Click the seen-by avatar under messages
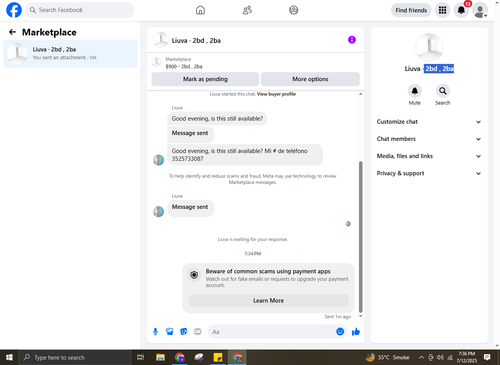500x365 pixels. [x=348, y=224]
